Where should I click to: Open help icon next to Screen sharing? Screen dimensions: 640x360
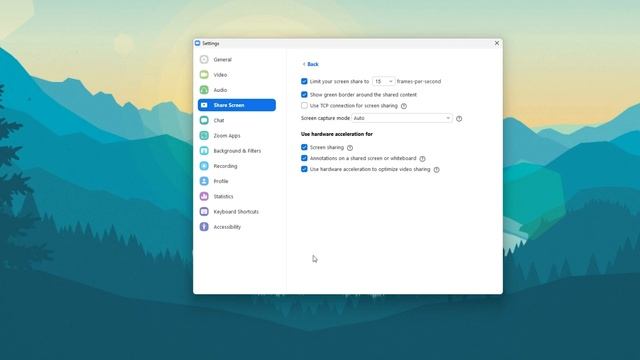click(350, 148)
